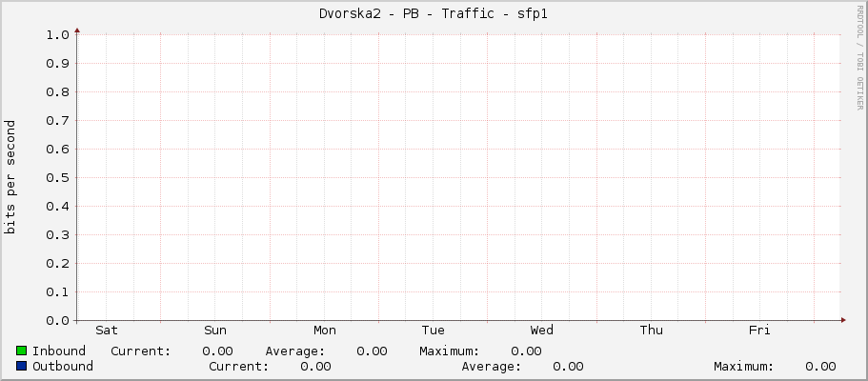The image size is (868, 381).
Task: Click the Sun day label
Action: 215,331
